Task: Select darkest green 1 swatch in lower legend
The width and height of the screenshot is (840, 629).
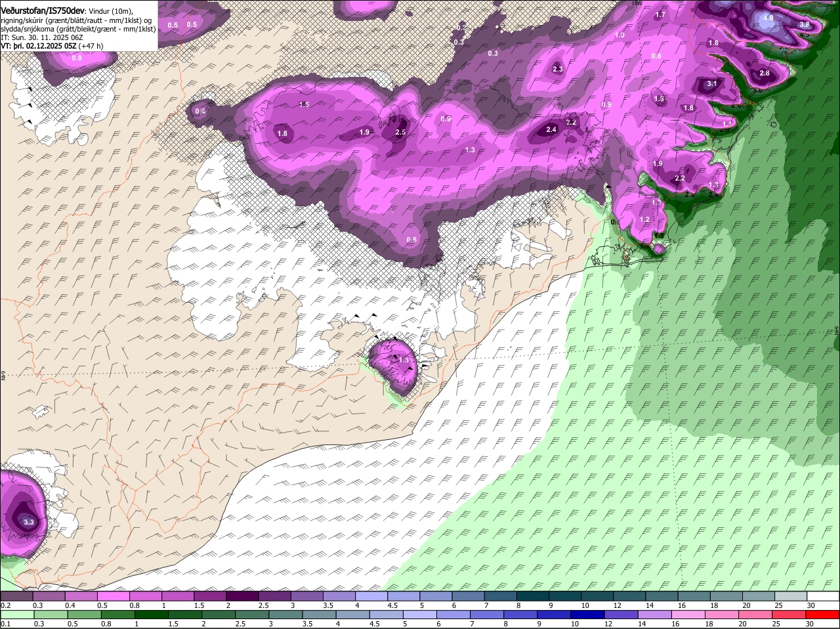Action: point(152,615)
